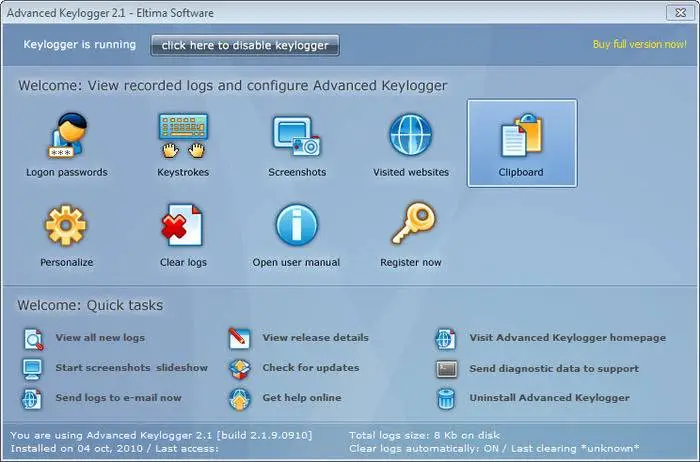This screenshot has width=700, height=462.
Task: Click the 'Clear logs' label
Action: [183, 262]
